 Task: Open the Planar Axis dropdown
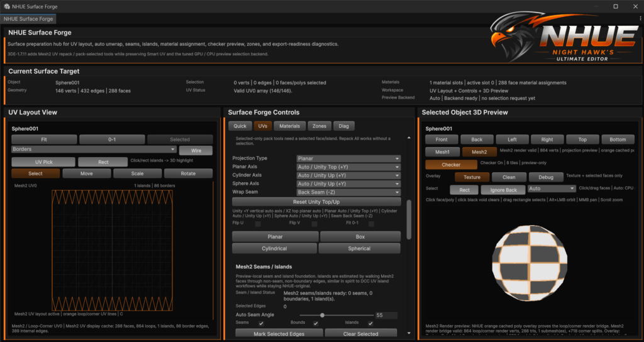(x=348, y=167)
